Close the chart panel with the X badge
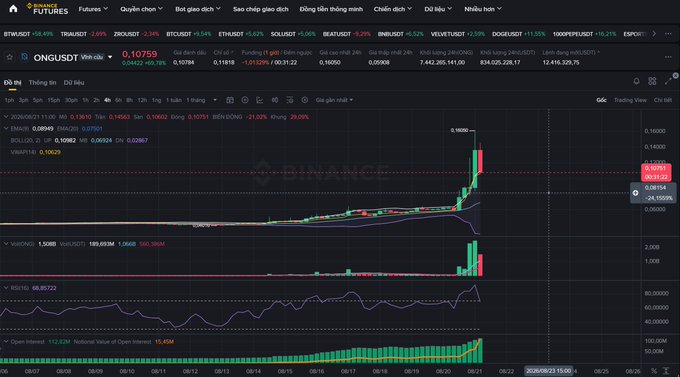This screenshot has width=680, height=377. (676, 75)
